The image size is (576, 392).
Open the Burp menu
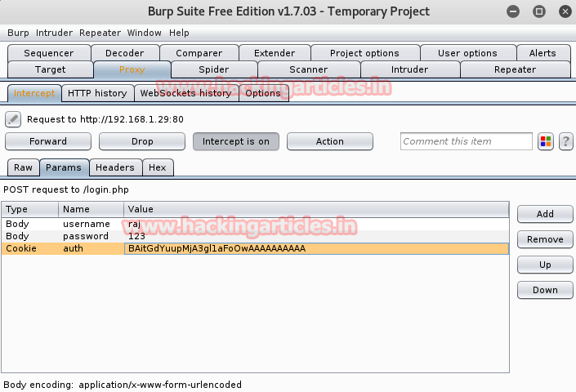coord(18,33)
